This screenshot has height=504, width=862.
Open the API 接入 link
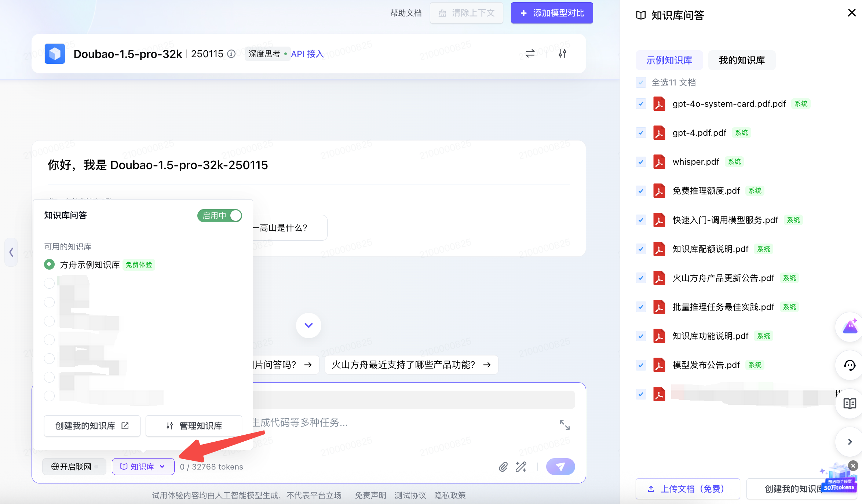pyautogui.click(x=307, y=54)
